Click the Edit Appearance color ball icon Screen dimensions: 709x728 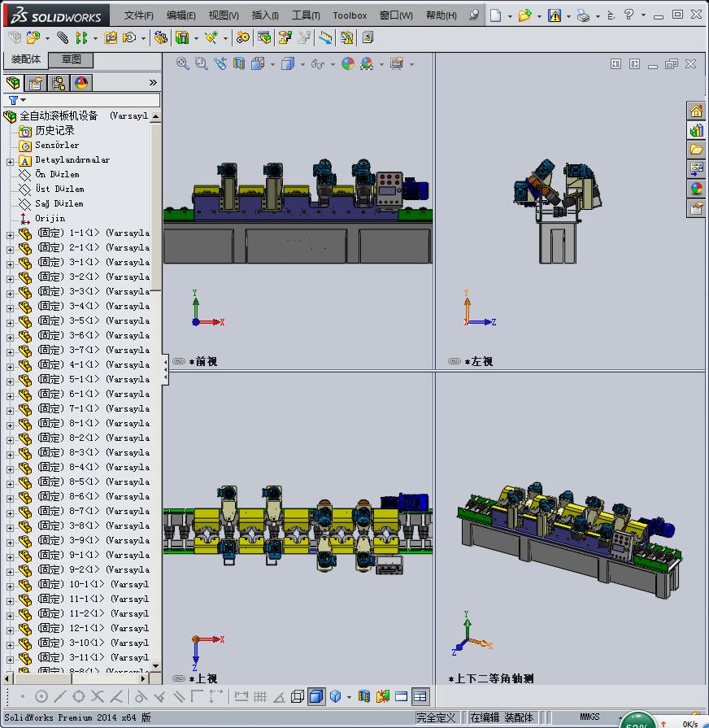(348, 63)
